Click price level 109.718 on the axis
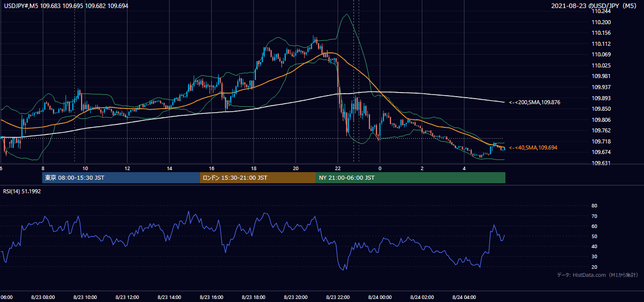The width and height of the screenshot is (644, 302). (x=602, y=141)
